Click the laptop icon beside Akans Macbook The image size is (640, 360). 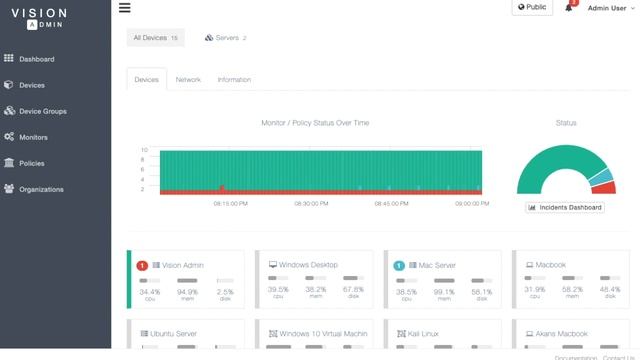click(529, 334)
